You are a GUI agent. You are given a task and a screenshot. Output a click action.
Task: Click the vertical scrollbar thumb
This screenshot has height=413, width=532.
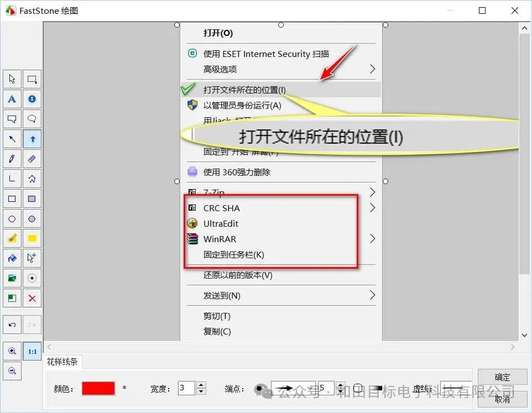(x=525, y=154)
